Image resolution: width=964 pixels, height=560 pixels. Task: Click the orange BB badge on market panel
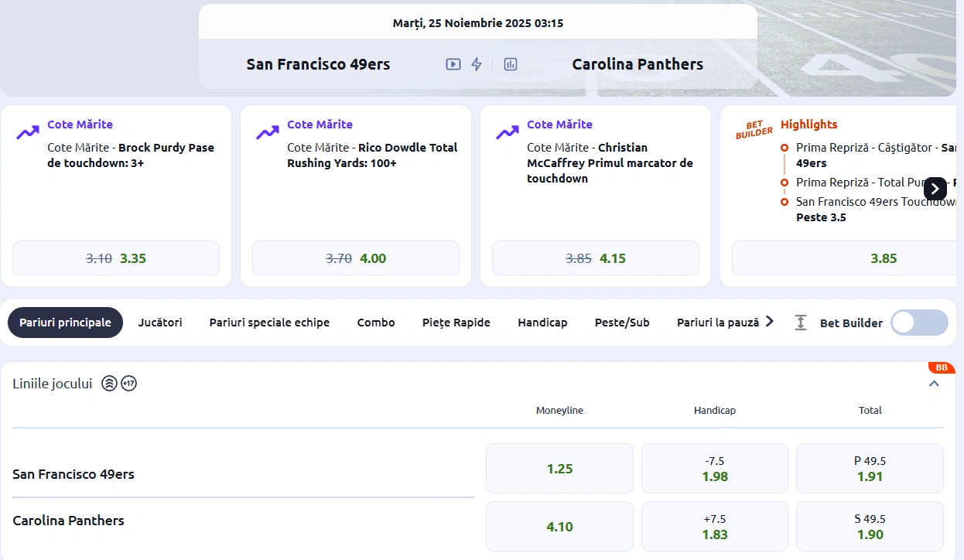tap(941, 367)
